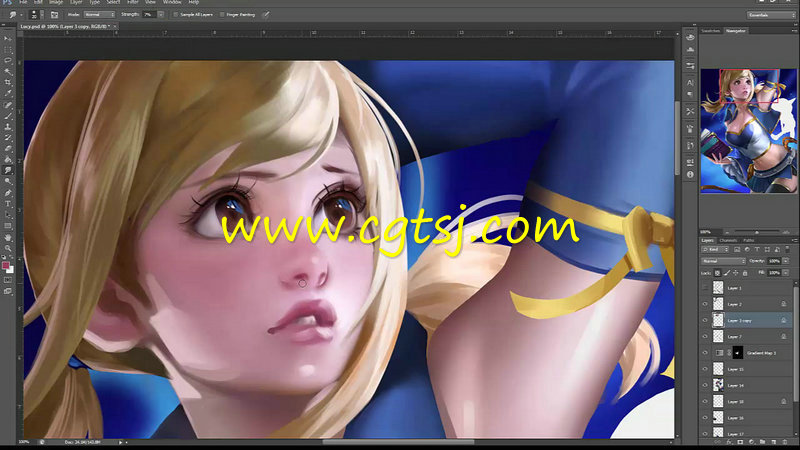The width and height of the screenshot is (800, 450).
Task: Delete layer trash icon
Action: (x=785, y=442)
